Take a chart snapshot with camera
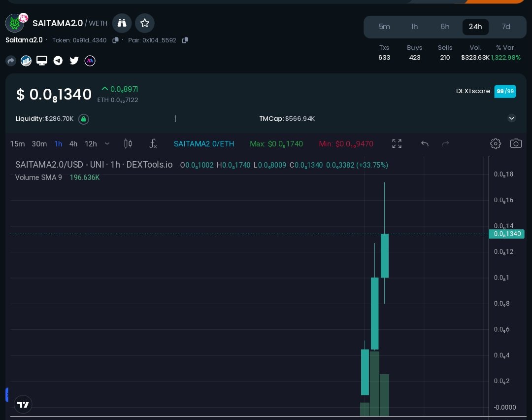Image resolution: width=532 pixels, height=420 pixels. (x=516, y=143)
